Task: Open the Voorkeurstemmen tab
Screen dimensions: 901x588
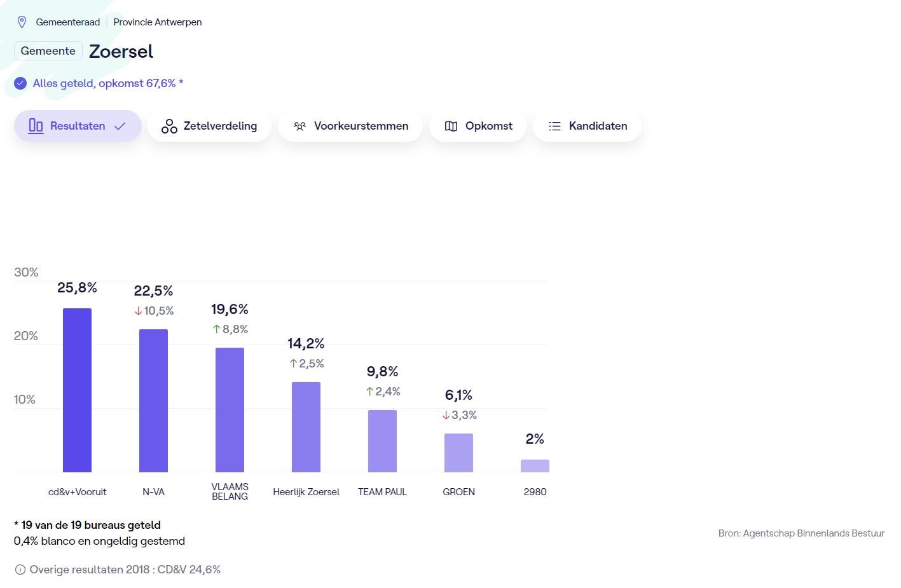Action: pos(350,126)
